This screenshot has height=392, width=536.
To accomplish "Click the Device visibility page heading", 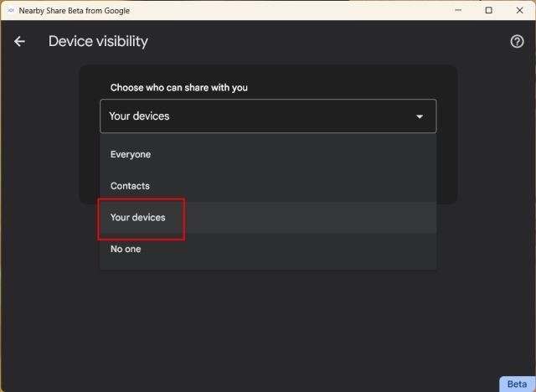I will click(98, 41).
